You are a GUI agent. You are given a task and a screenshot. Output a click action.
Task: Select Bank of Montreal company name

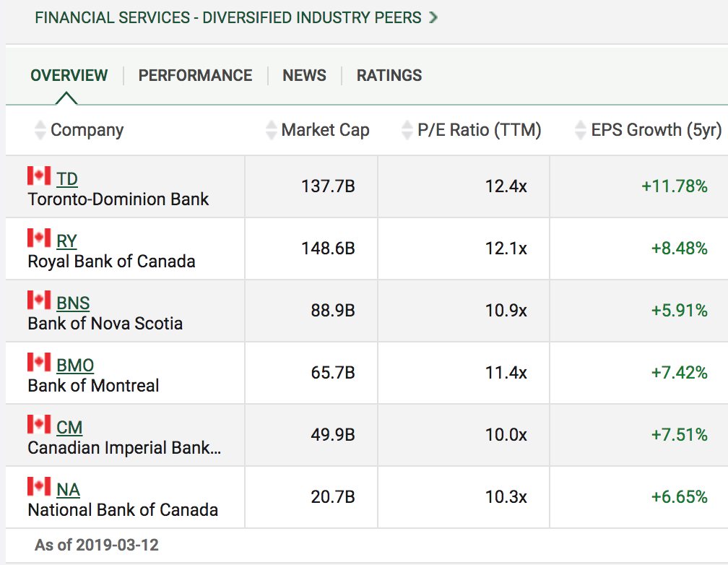tap(93, 386)
